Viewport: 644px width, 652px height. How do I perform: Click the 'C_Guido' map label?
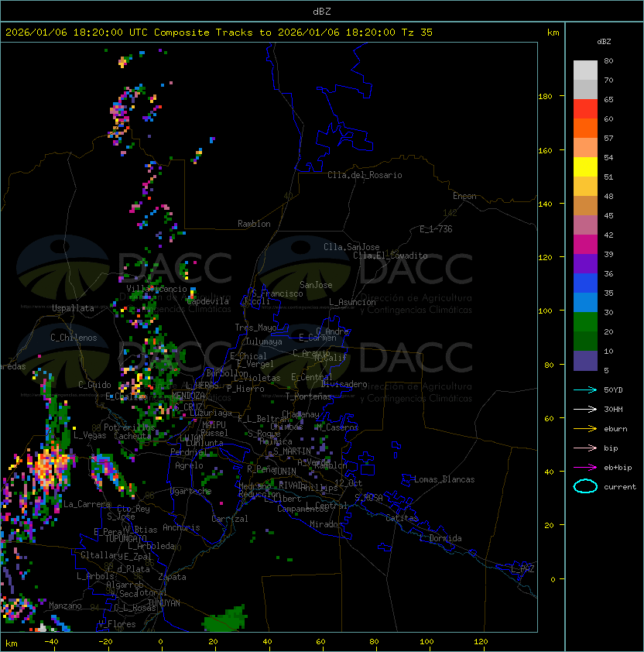(94, 385)
